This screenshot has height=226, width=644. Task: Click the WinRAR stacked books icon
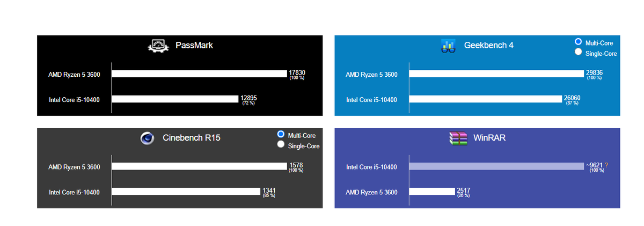click(x=458, y=138)
